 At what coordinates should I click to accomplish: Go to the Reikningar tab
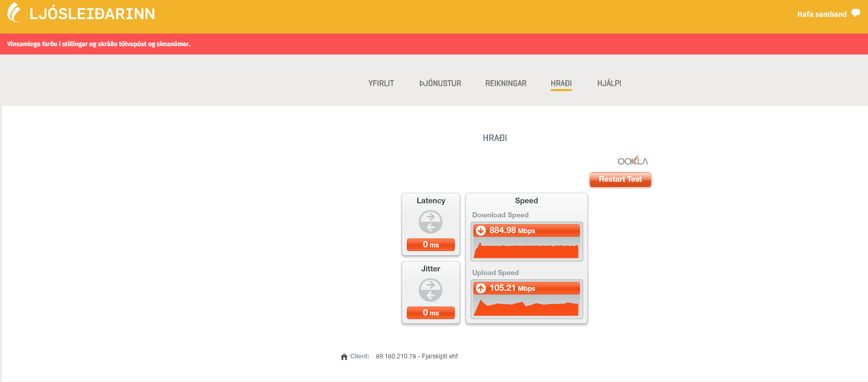[506, 83]
